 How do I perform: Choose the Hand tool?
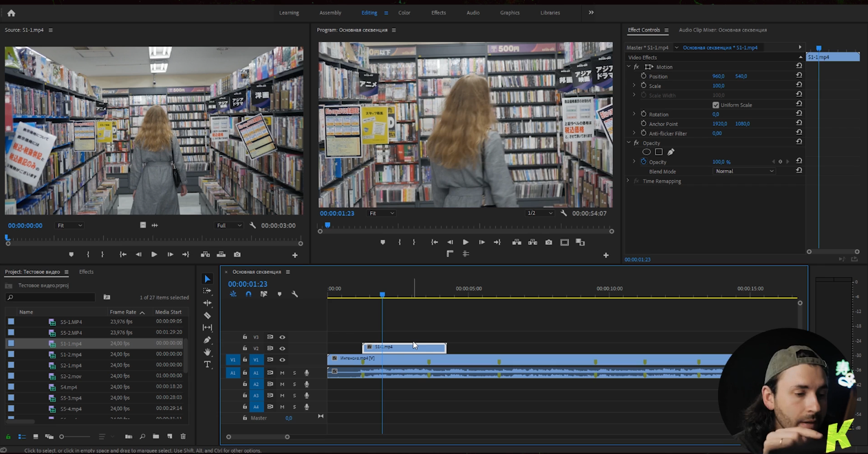[x=208, y=352]
